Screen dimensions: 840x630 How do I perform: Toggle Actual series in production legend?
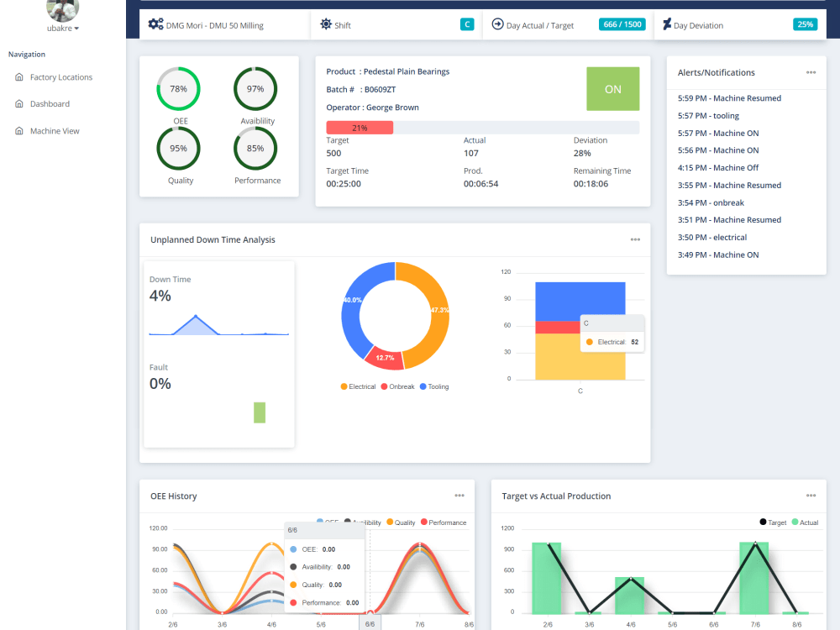click(806, 522)
